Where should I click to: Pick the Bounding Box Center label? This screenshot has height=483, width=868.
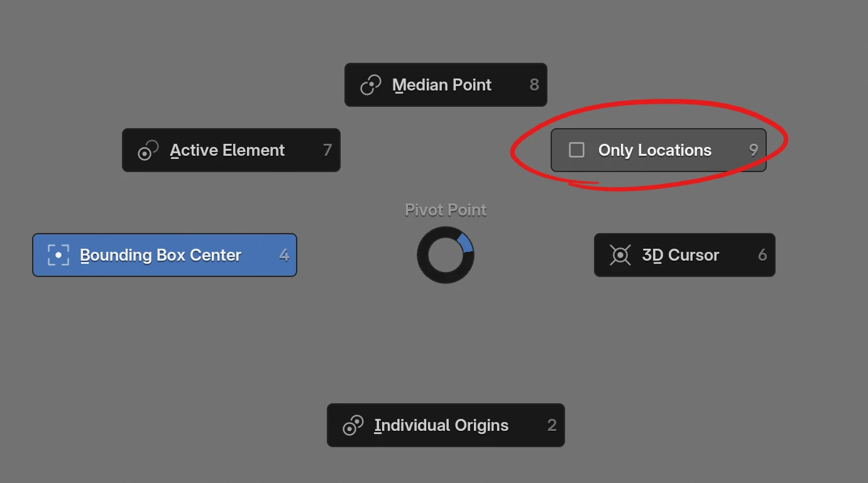[x=160, y=255]
